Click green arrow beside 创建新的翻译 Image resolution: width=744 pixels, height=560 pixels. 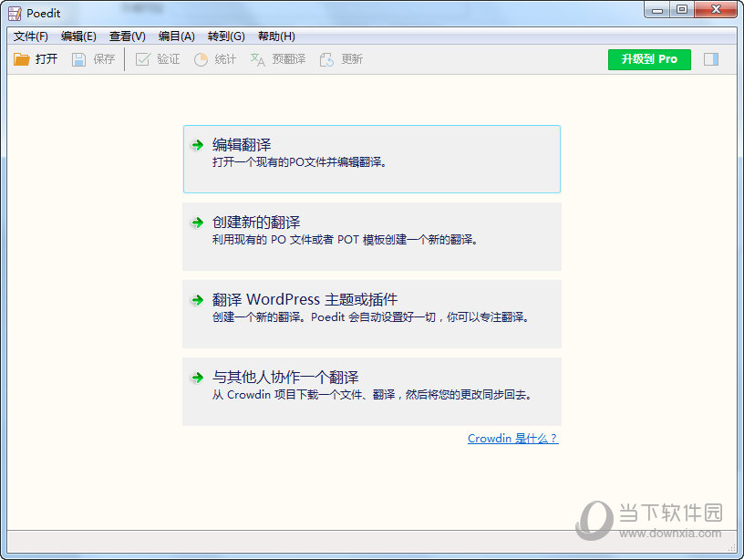[197, 223]
